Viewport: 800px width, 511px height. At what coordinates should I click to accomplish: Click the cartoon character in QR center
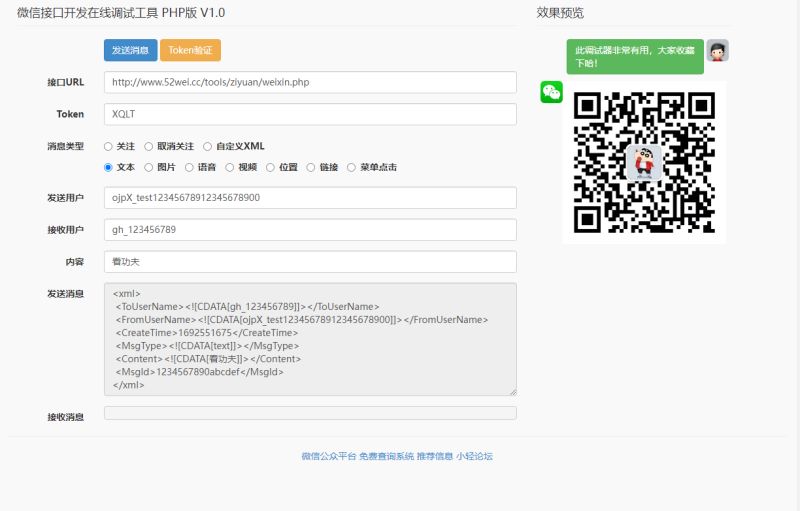coord(644,162)
